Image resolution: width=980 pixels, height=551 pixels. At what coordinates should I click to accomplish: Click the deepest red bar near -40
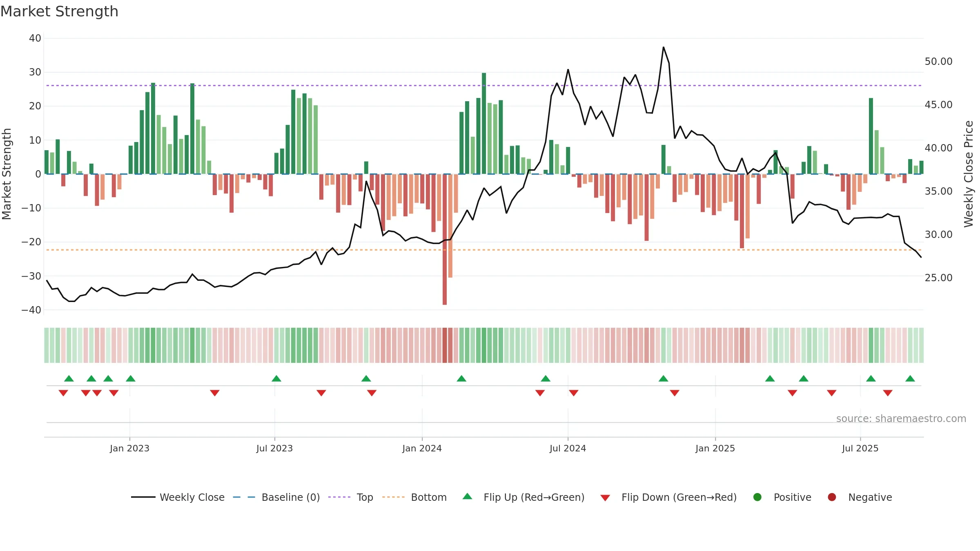(445, 239)
